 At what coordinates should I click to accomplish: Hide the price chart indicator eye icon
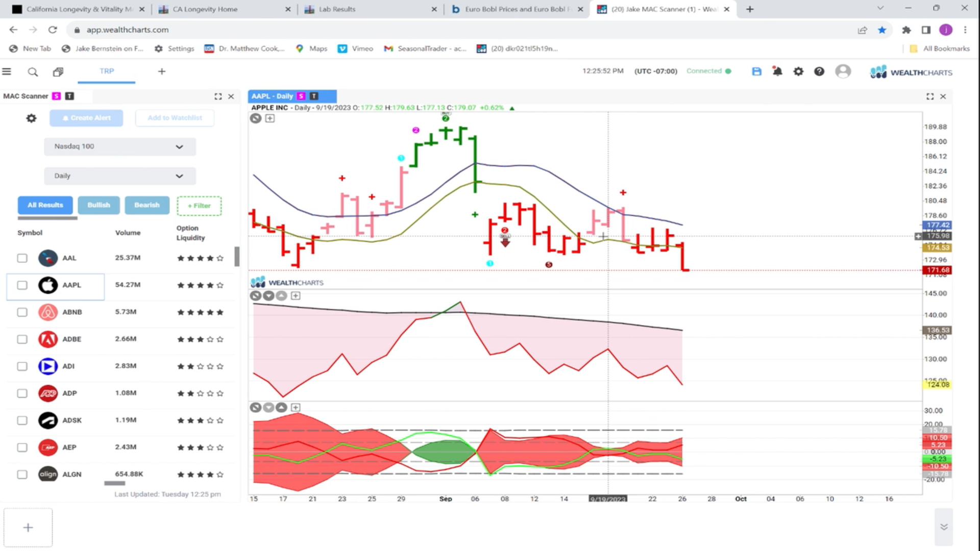256,118
